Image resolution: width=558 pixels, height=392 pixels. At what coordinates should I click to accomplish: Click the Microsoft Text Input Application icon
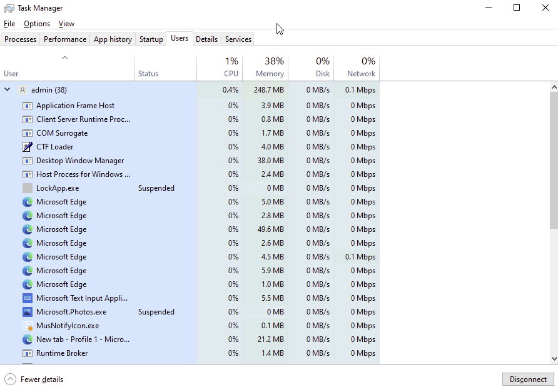click(x=28, y=298)
